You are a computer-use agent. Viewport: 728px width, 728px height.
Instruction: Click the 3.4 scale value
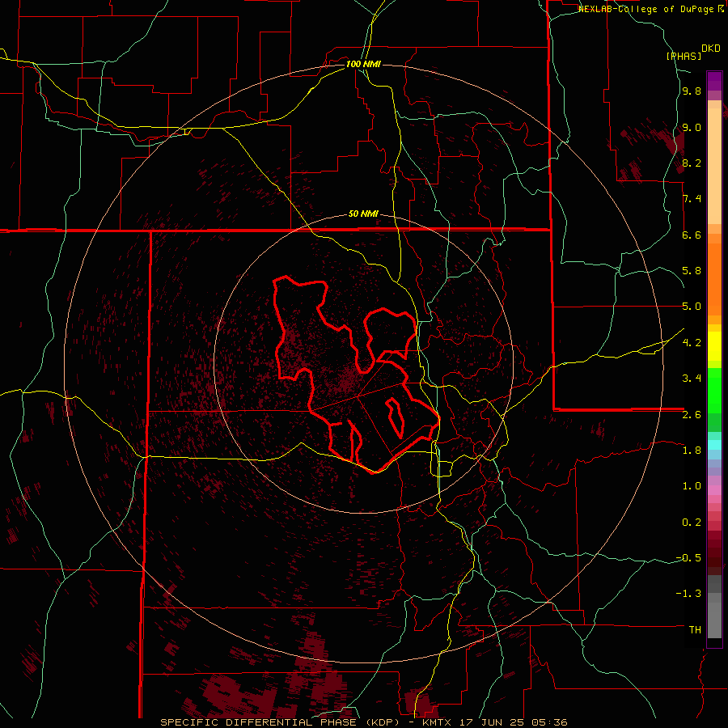[692, 379]
